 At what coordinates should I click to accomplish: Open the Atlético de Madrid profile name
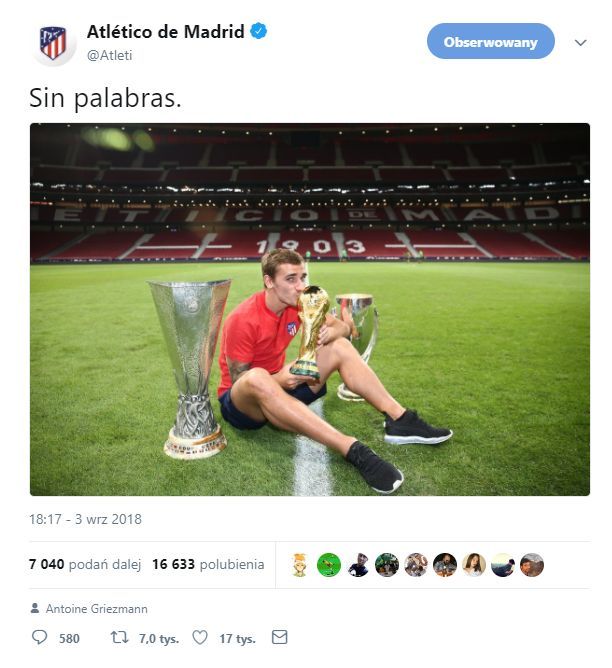coord(165,32)
